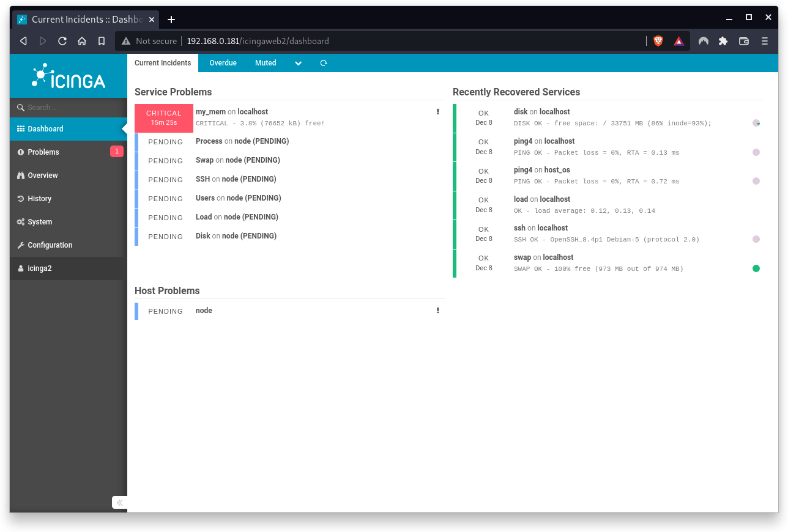The width and height of the screenshot is (788, 532).
Task: Open the browser hamburger menu
Action: pos(764,41)
